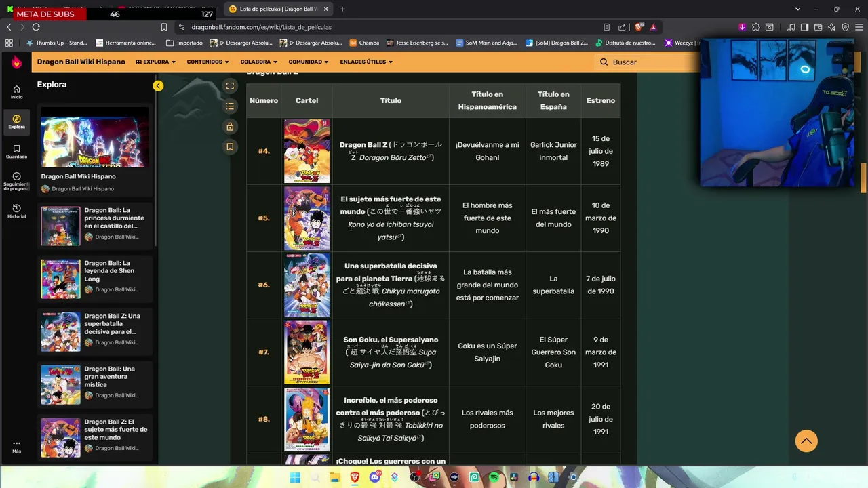Open Una gran aventura mística sidebar article

(95, 384)
